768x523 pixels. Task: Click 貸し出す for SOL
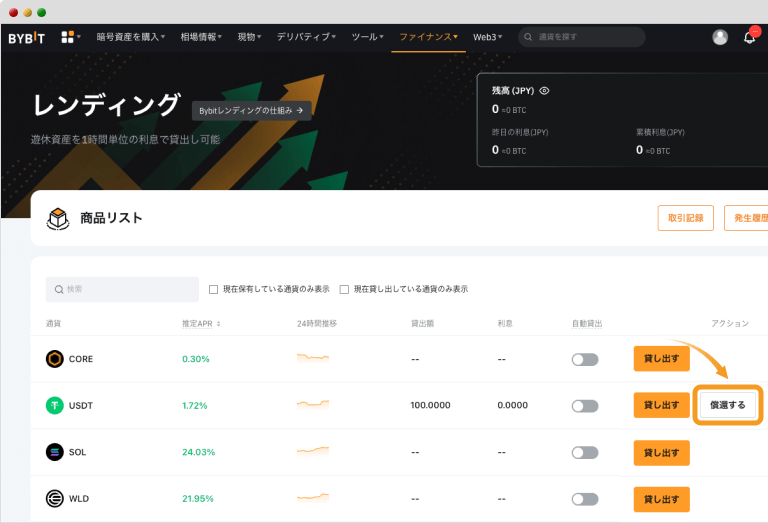click(x=661, y=453)
